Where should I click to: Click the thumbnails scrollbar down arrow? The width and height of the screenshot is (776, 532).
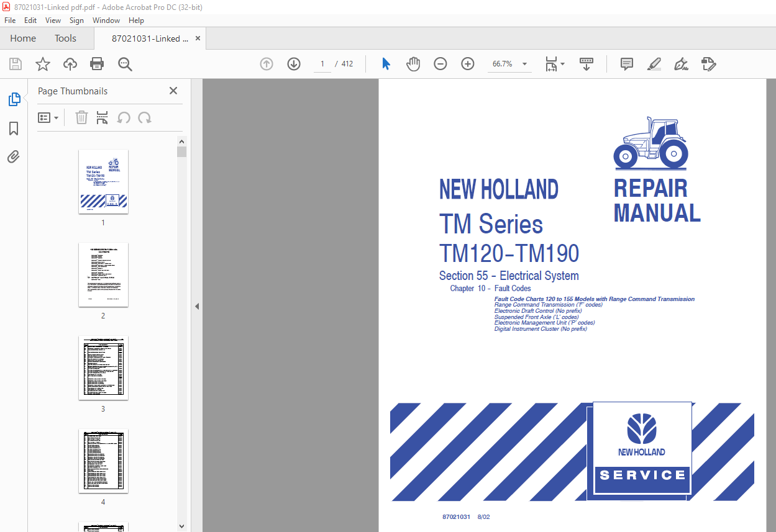[181, 526]
